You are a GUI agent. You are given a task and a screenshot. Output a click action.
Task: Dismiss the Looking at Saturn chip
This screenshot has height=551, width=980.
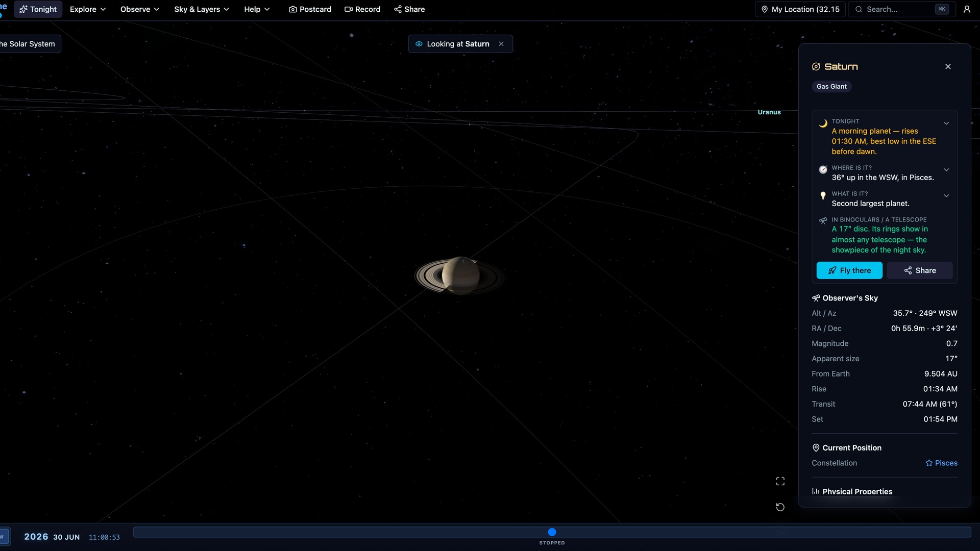click(501, 44)
